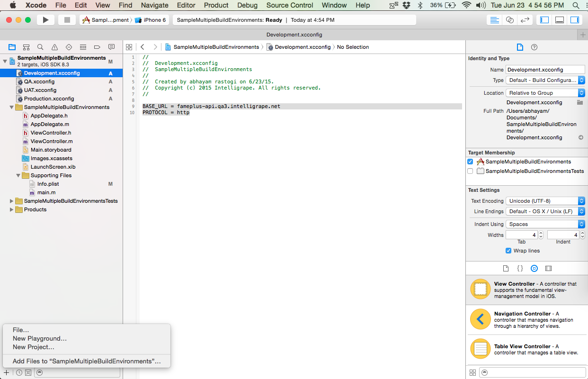Open the Test navigator
The image size is (588, 379).
pos(69,47)
